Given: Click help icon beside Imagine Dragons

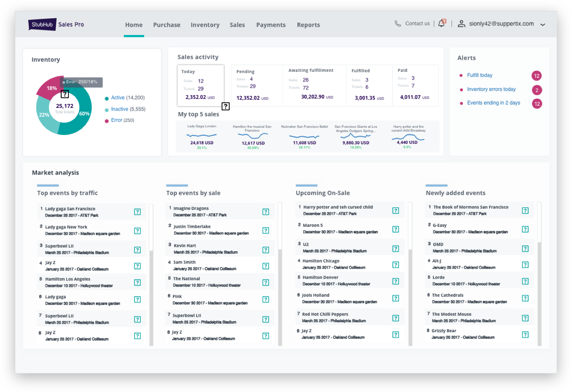Looking at the screenshot, I should pyautogui.click(x=266, y=212).
